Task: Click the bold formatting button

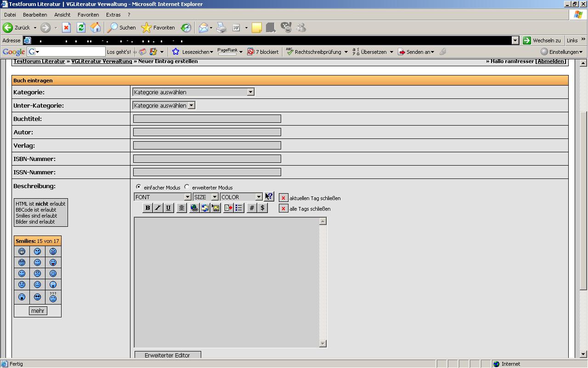Action: (147, 208)
